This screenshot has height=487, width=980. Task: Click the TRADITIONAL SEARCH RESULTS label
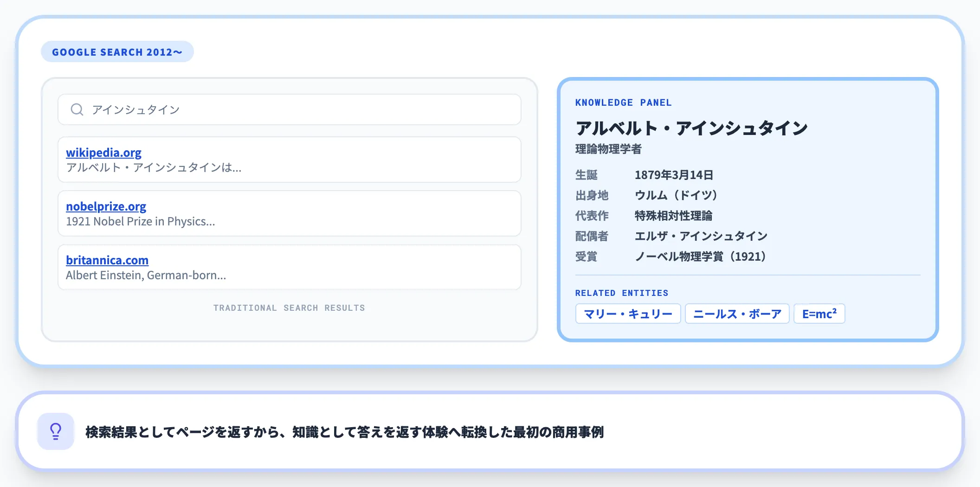coord(289,308)
